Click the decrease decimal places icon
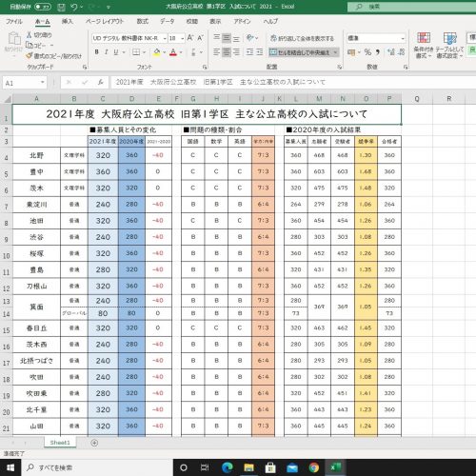 tap(402, 52)
